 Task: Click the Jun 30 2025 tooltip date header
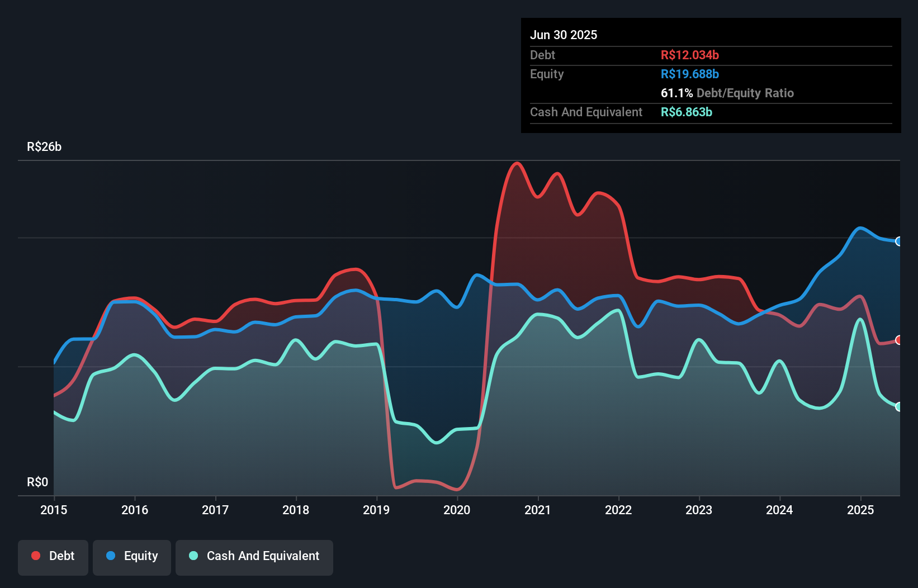(x=564, y=35)
